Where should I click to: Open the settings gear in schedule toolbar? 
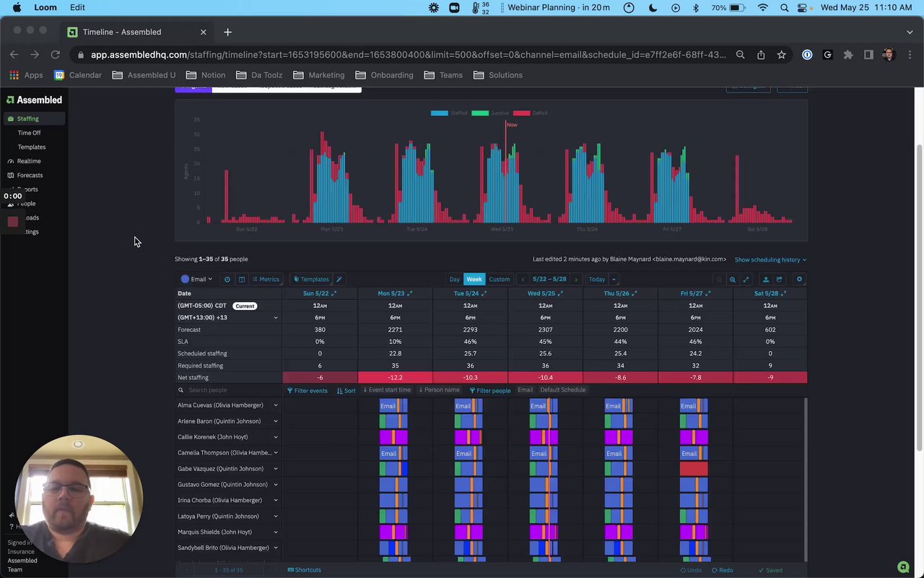coord(799,280)
